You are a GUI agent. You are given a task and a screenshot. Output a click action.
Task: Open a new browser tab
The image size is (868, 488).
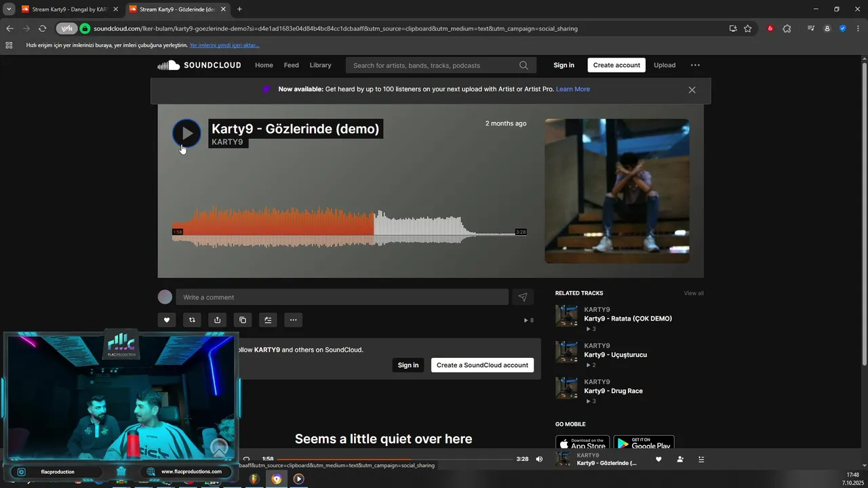[x=239, y=9]
